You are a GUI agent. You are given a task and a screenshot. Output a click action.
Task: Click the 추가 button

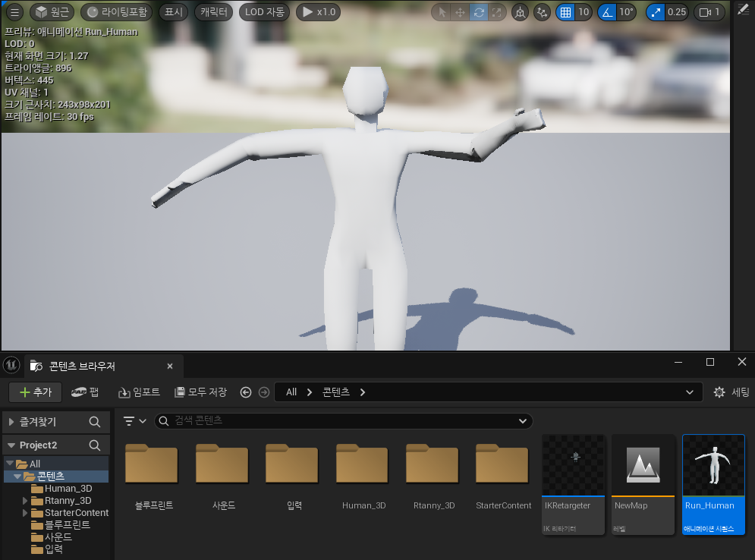(36, 392)
